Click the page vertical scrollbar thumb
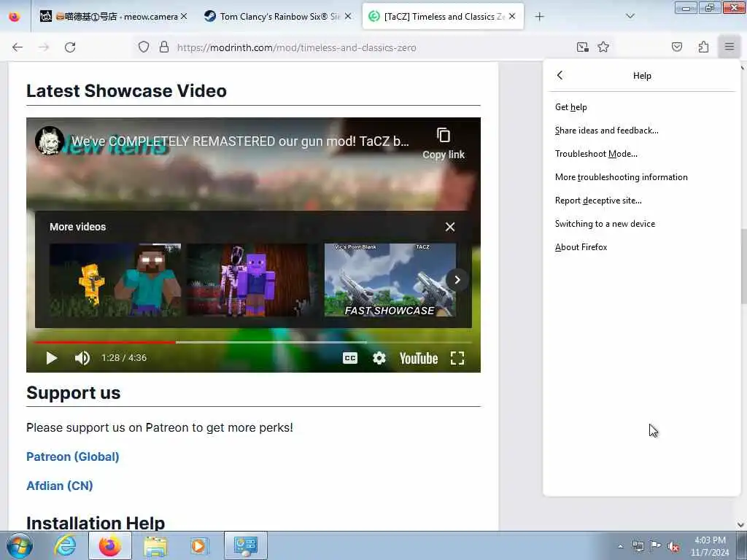Viewport: 747px width, 560px height. click(x=743, y=267)
